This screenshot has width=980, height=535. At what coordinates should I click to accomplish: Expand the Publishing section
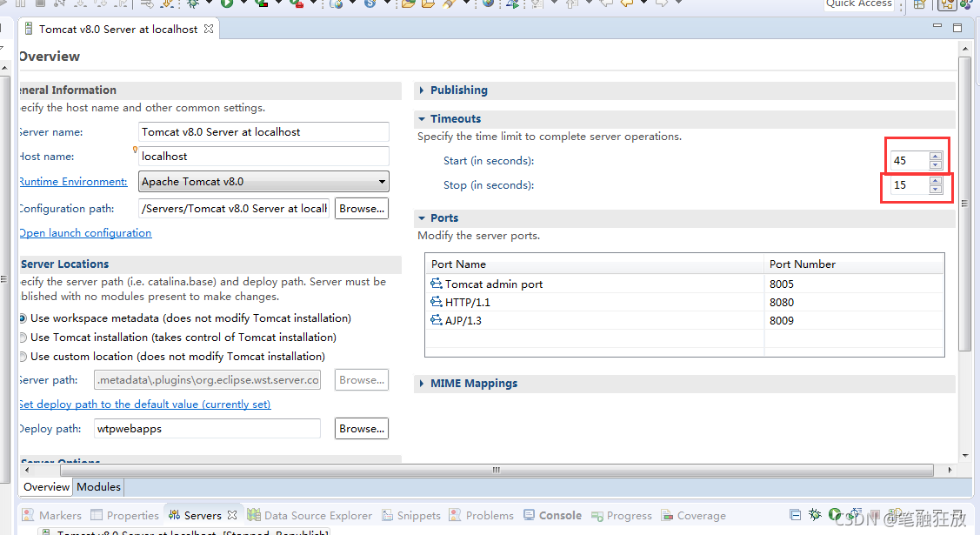[422, 90]
